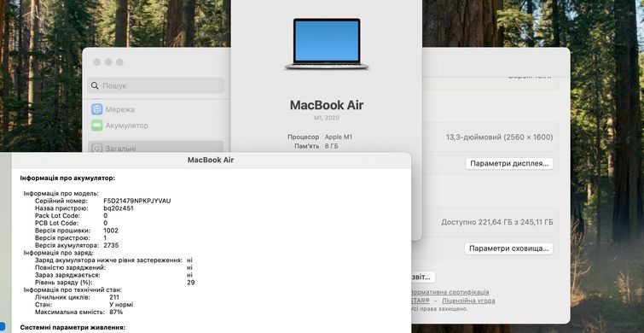Open the Нормативна сертифікація link
644x333 pixels.
[450, 292]
